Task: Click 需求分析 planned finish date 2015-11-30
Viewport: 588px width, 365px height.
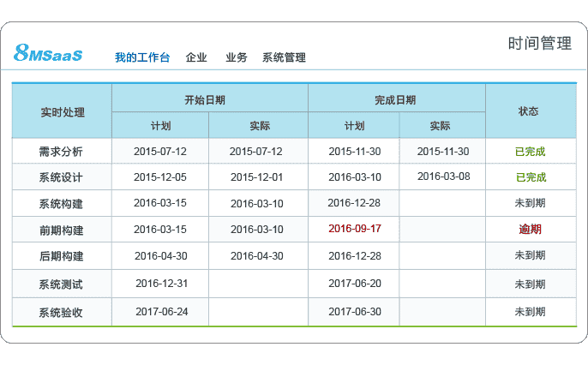Action: click(355, 152)
